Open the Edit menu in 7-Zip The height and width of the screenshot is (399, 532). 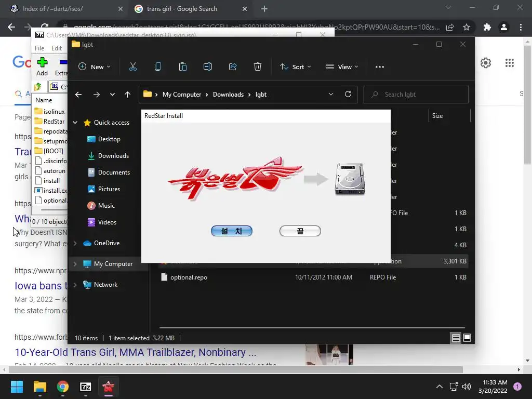pyautogui.click(x=56, y=48)
